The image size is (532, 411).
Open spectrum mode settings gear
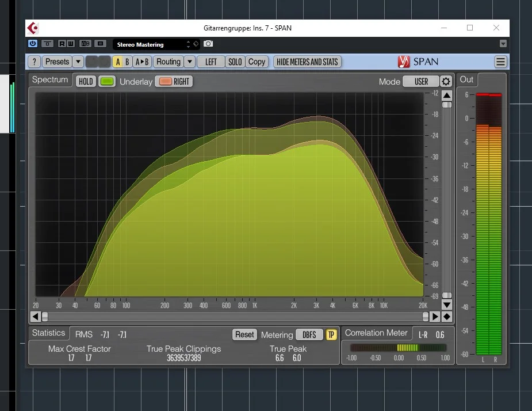click(x=446, y=82)
